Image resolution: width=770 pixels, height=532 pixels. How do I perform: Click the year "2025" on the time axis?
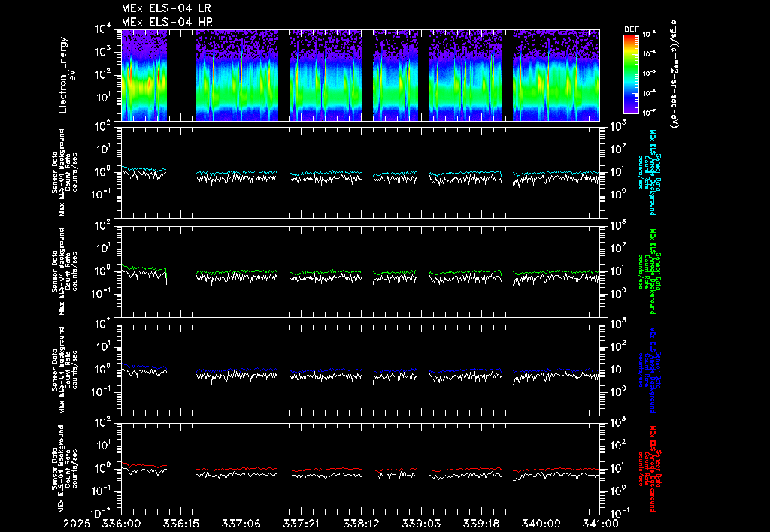(x=77, y=524)
